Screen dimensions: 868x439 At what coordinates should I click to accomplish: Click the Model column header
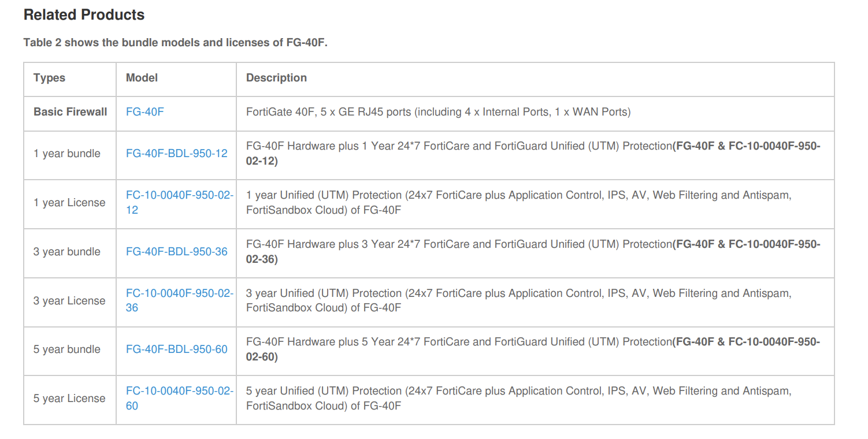pos(142,78)
